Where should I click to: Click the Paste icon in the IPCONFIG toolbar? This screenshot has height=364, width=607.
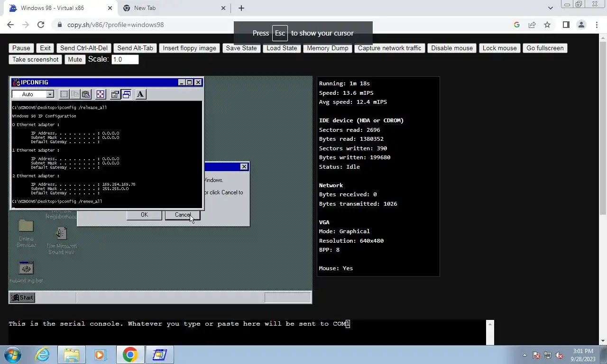click(x=86, y=94)
